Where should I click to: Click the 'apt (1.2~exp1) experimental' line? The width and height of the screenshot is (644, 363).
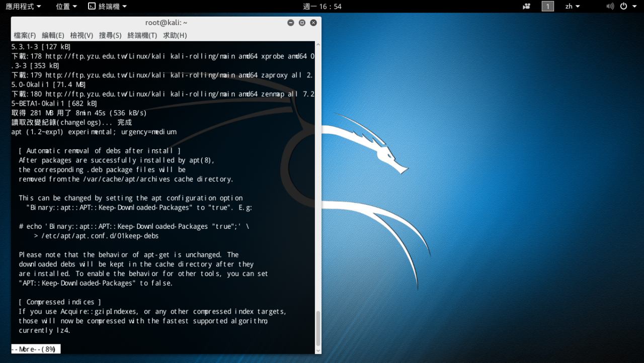94,132
